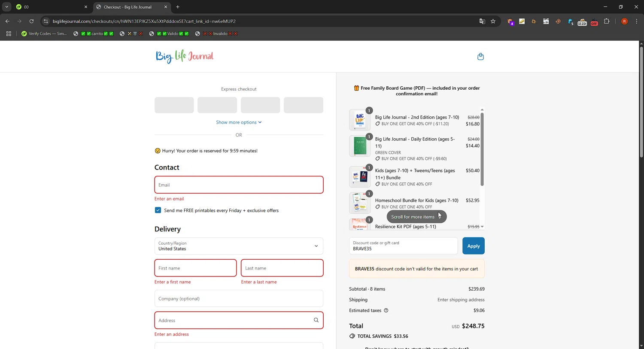Reload the checkout page
644x349 pixels.
point(31,21)
